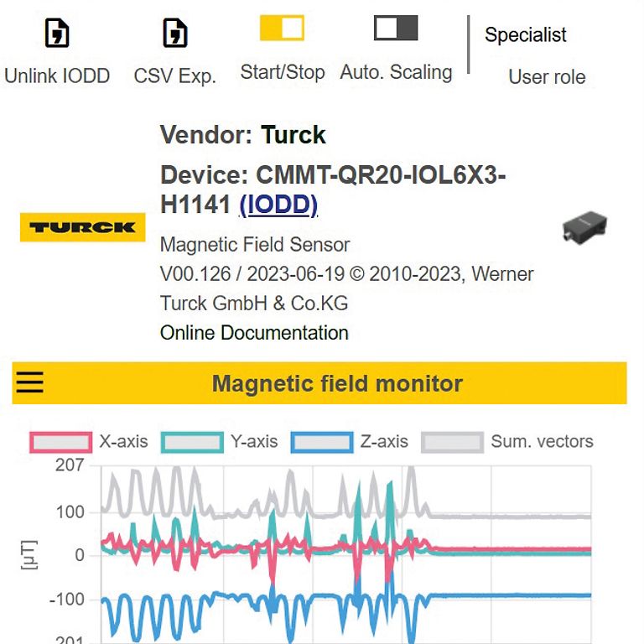Enable the Auto. Scaling switch
644x644 pixels.
point(396,29)
